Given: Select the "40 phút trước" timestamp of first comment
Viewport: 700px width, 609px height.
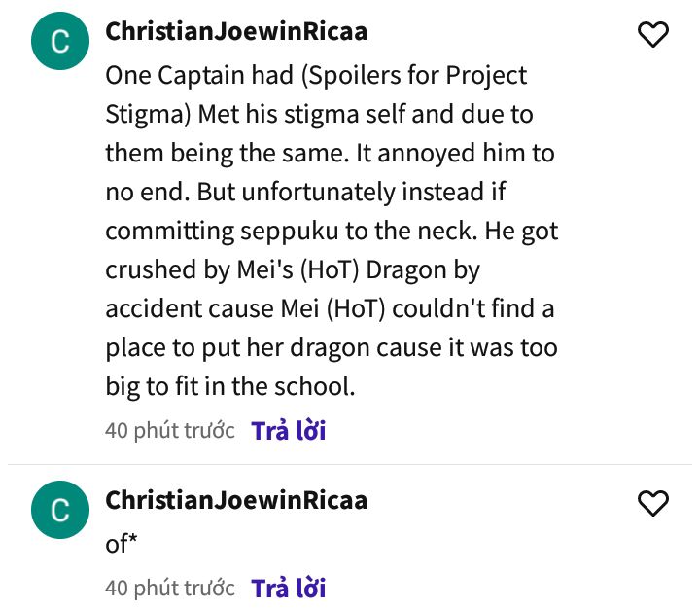Looking at the screenshot, I should [x=169, y=431].
